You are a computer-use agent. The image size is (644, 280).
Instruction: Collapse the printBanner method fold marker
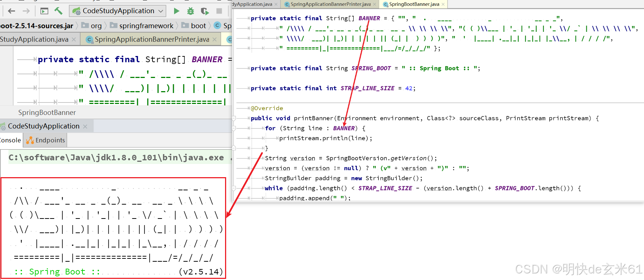234,118
